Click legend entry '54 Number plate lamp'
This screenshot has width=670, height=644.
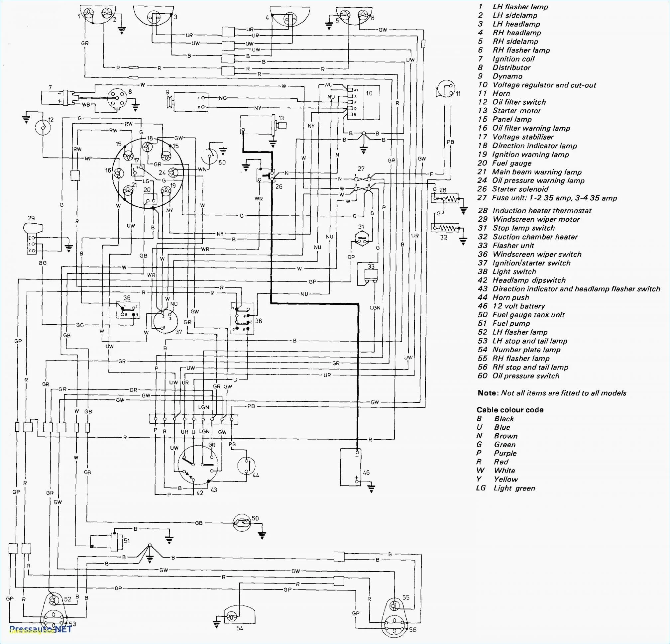click(x=519, y=350)
